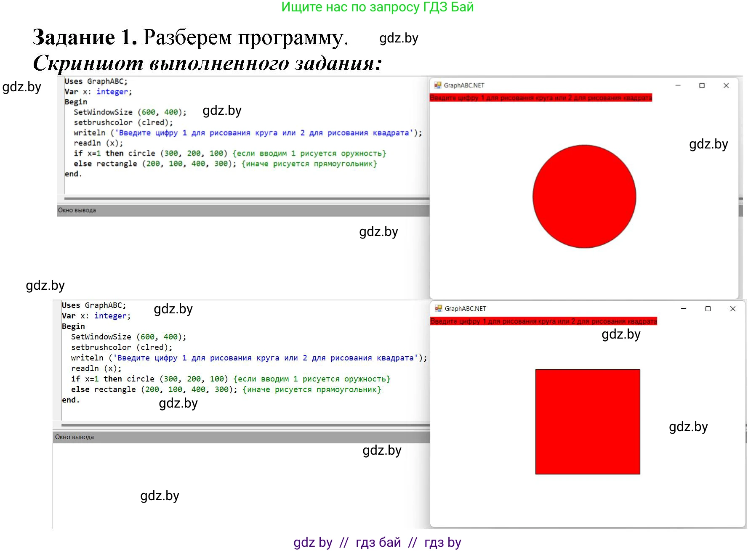Click the drawn red circle
This screenshot has height=551, width=756.
pyautogui.click(x=584, y=196)
